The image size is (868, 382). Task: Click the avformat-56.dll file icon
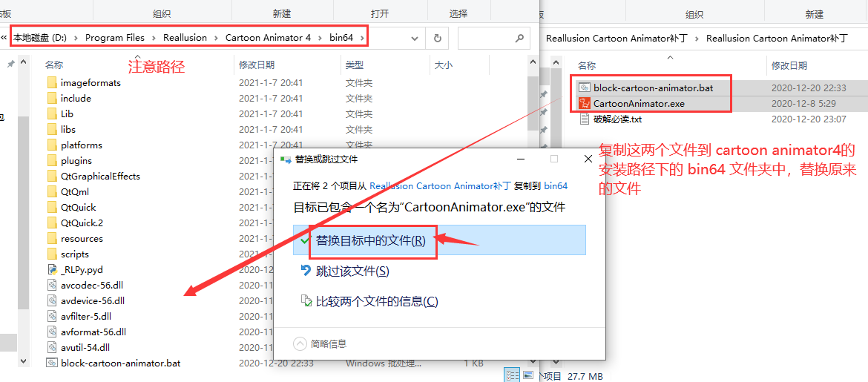52,332
